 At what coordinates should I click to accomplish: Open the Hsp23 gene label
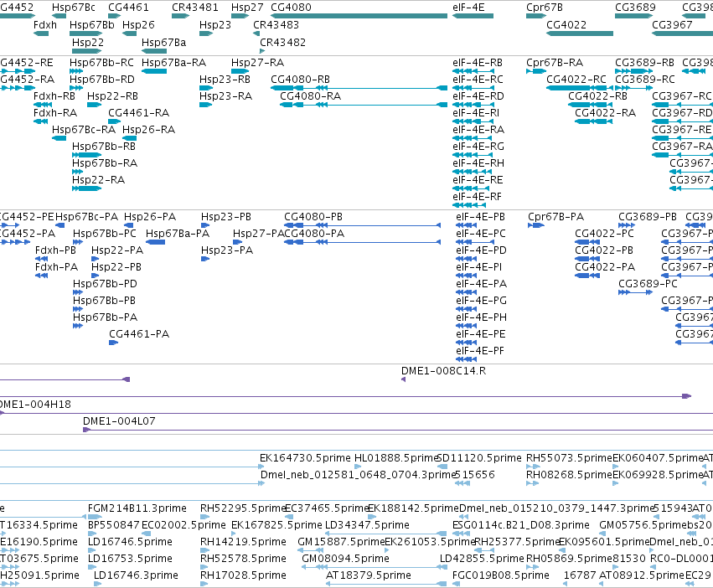tap(215, 25)
